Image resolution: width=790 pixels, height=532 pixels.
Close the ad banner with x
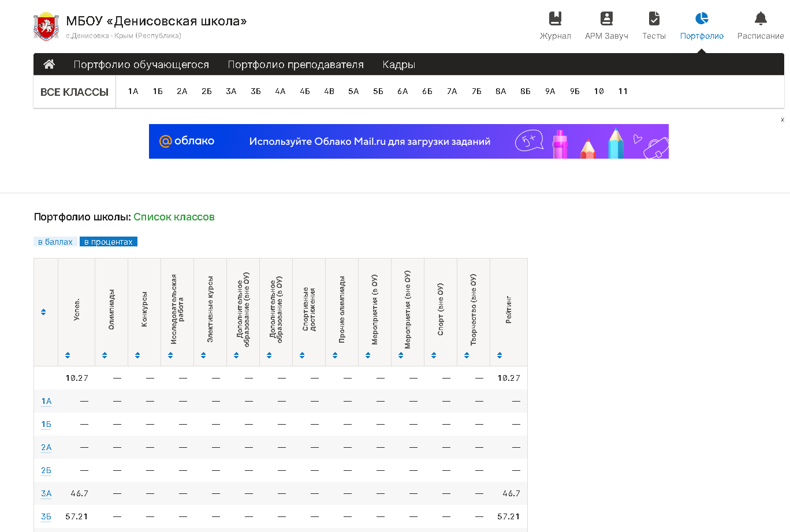click(782, 120)
